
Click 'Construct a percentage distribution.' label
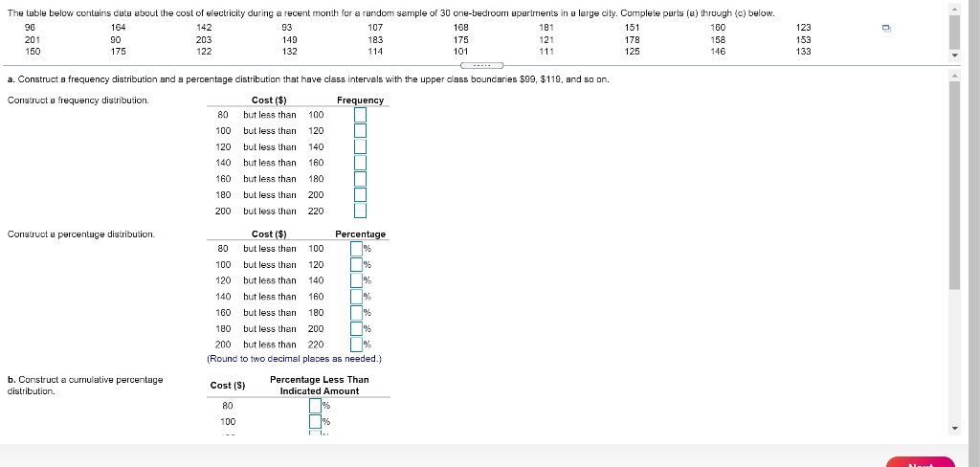pyautogui.click(x=80, y=233)
